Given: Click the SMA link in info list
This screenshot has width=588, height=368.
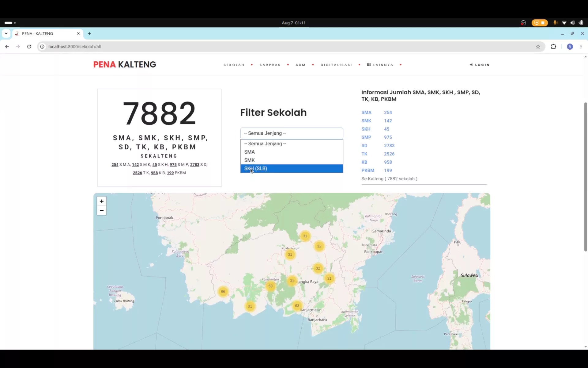Looking at the screenshot, I should pyautogui.click(x=366, y=113).
